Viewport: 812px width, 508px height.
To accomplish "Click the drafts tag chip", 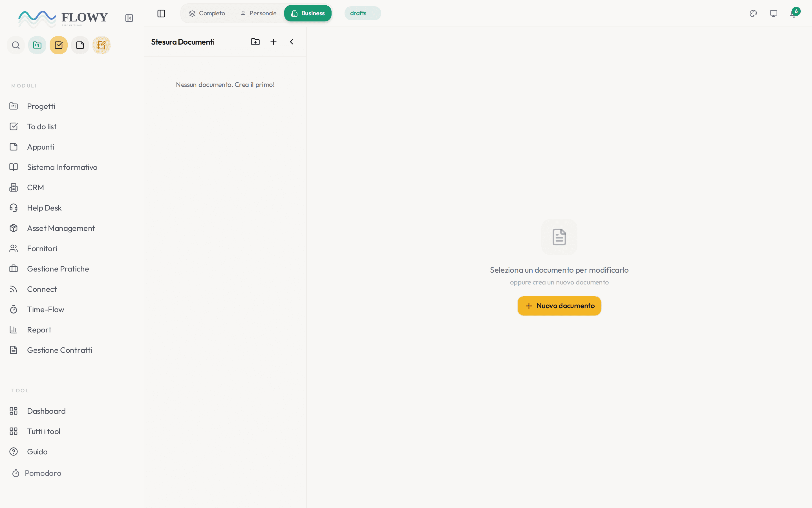I will 362,14.
